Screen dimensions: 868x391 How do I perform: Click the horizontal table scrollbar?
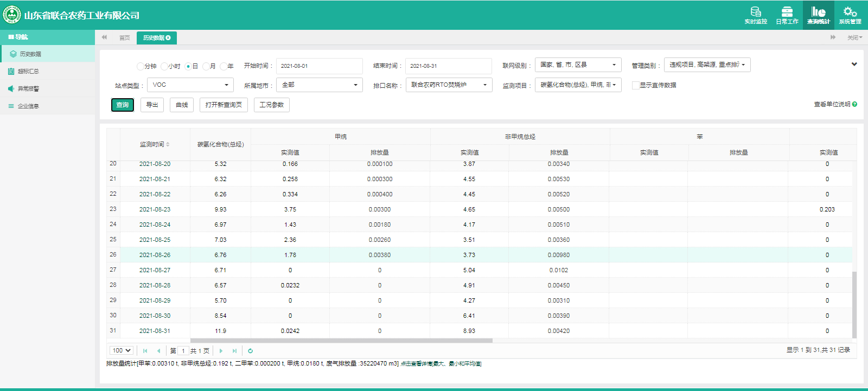pos(341,341)
